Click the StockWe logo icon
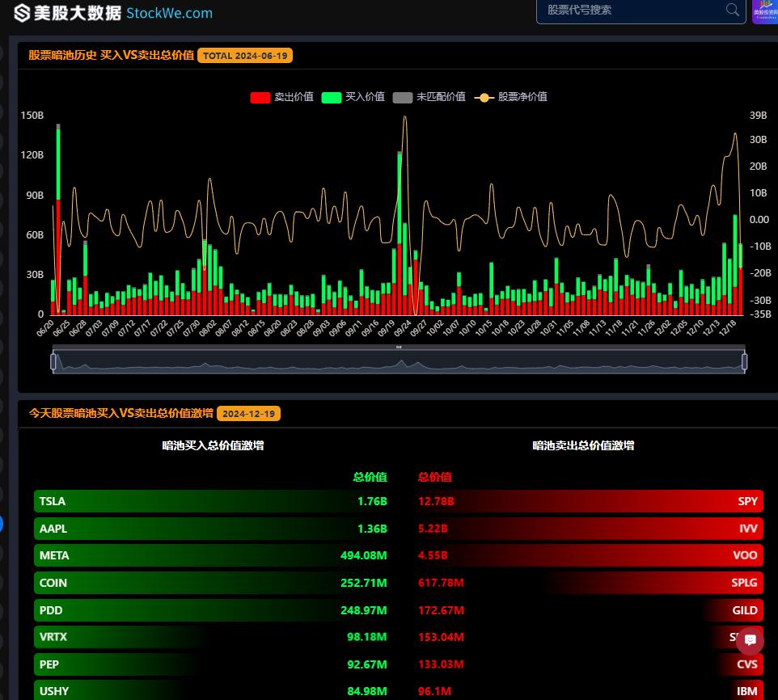The height and width of the screenshot is (700, 778). [x=23, y=13]
